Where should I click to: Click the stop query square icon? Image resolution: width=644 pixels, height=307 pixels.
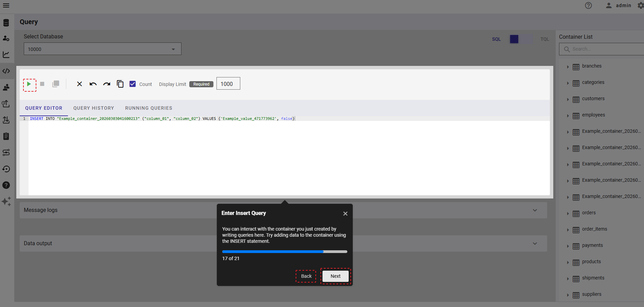point(42,84)
